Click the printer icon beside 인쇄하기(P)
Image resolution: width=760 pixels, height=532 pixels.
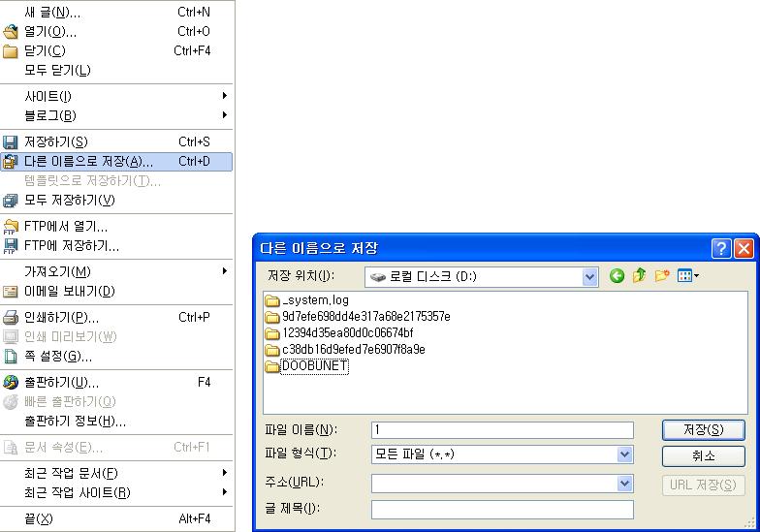tap(10, 318)
